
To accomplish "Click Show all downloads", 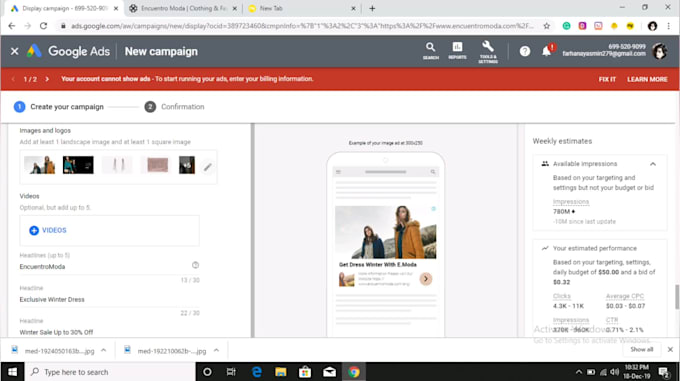I will click(x=641, y=349).
